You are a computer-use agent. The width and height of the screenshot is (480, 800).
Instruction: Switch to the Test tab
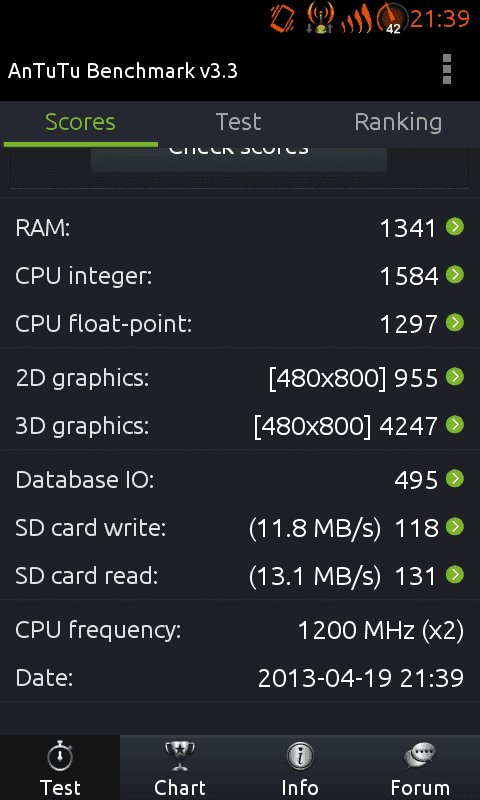(238, 122)
